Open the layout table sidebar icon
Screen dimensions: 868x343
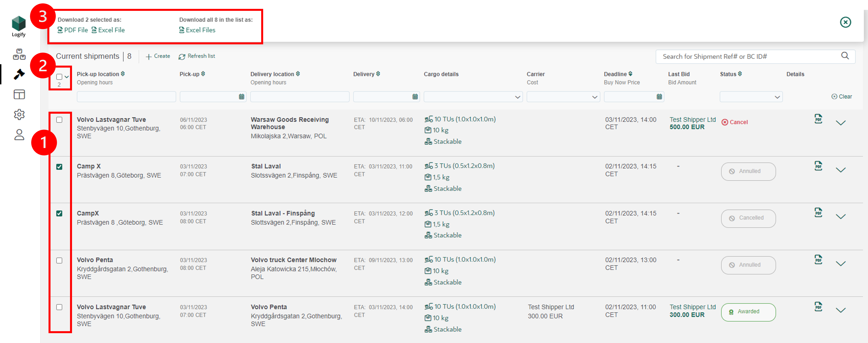coord(19,95)
